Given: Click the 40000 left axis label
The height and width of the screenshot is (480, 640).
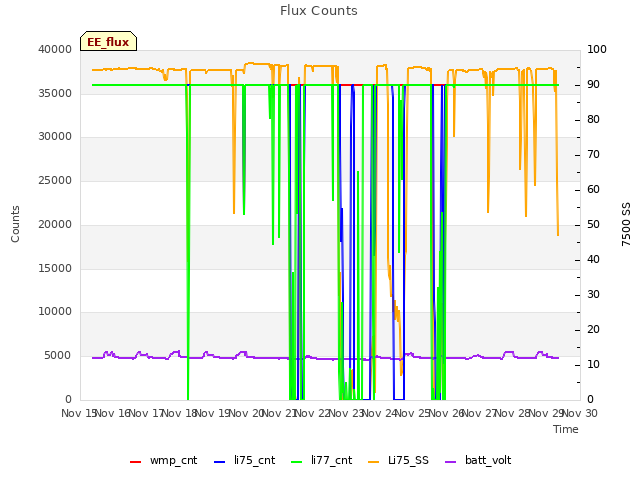Looking at the screenshot, I should 55,49.
